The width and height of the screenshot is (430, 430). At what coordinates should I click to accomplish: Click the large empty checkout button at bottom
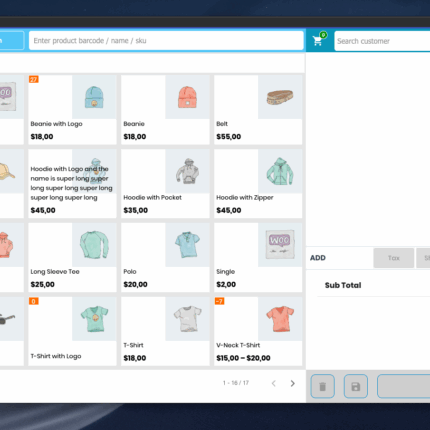(x=403, y=386)
